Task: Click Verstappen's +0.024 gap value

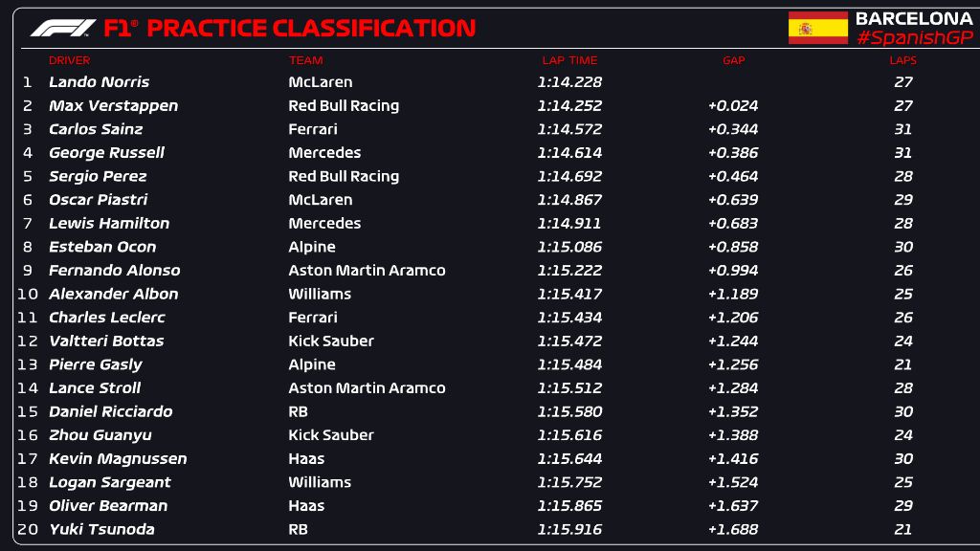Action: tap(733, 106)
